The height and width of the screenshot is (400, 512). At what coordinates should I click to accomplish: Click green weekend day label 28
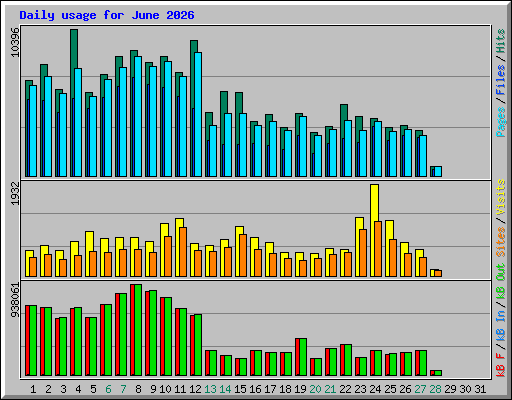click(x=435, y=389)
